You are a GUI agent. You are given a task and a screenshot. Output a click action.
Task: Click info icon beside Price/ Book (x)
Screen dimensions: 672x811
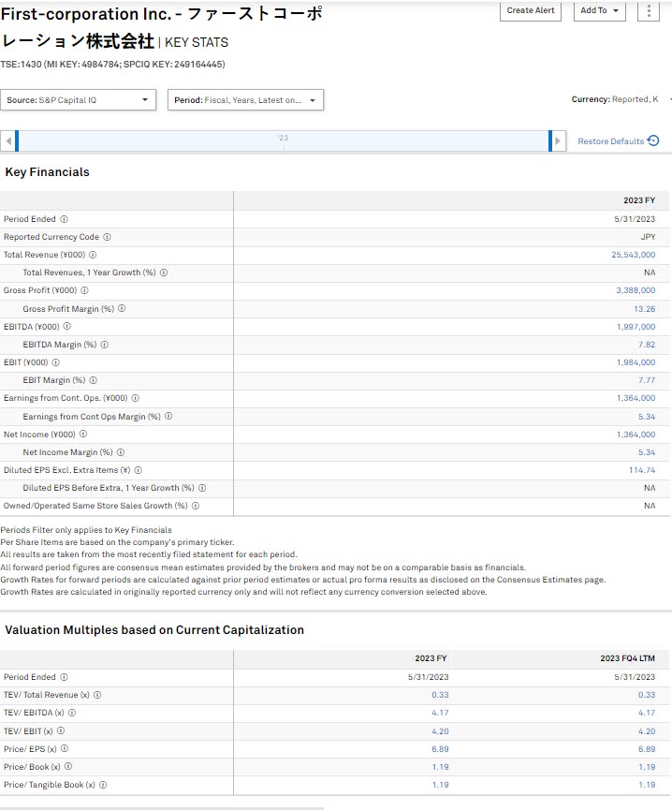pos(68,767)
